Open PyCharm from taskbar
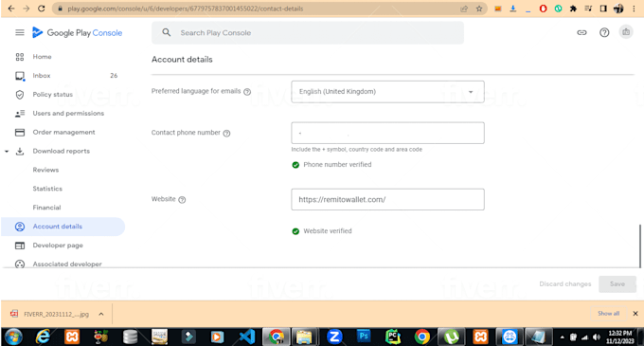644x346 pixels. pos(393,337)
